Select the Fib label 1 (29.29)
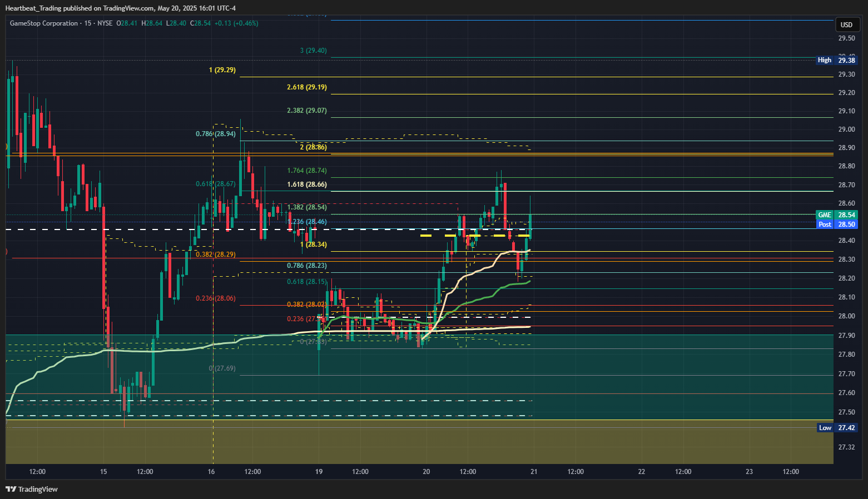 pyautogui.click(x=222, y=70)
